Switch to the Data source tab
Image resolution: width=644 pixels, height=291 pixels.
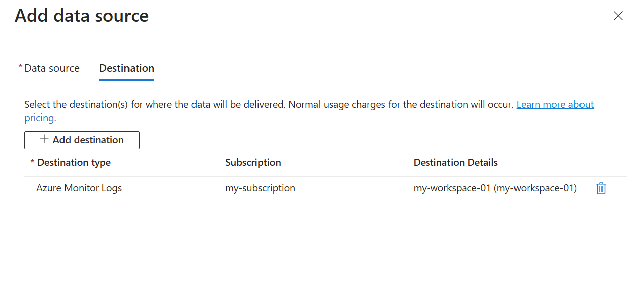click(52, 68)
